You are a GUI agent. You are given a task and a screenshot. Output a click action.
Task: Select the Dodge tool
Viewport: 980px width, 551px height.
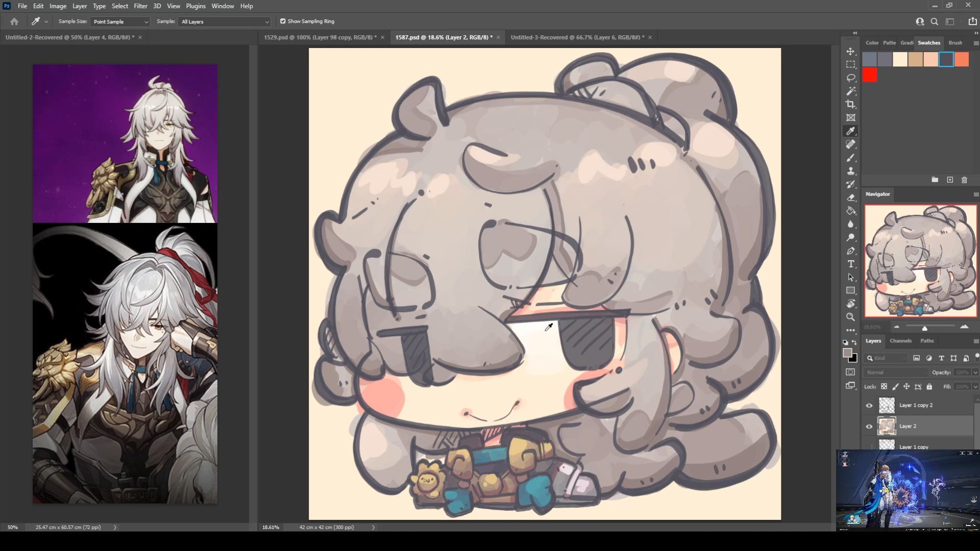tap(850, 237)
